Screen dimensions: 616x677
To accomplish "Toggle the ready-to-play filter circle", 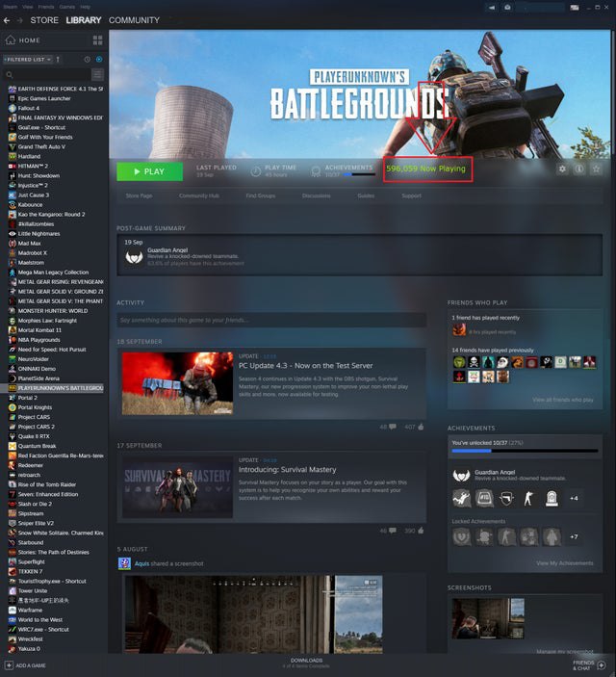I will (99, 59).
